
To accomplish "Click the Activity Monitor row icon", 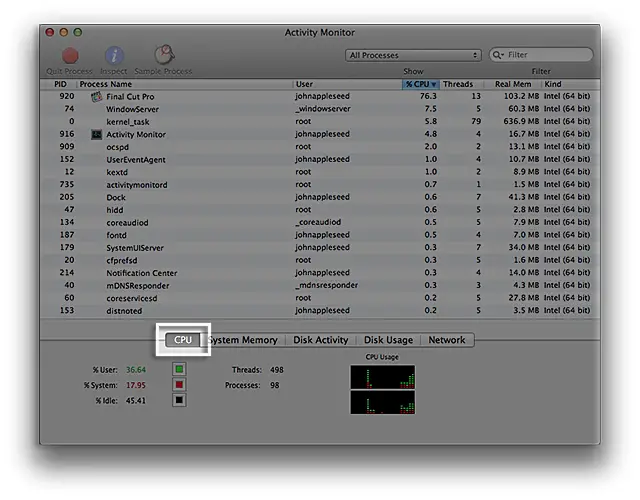I will point(96,134).
